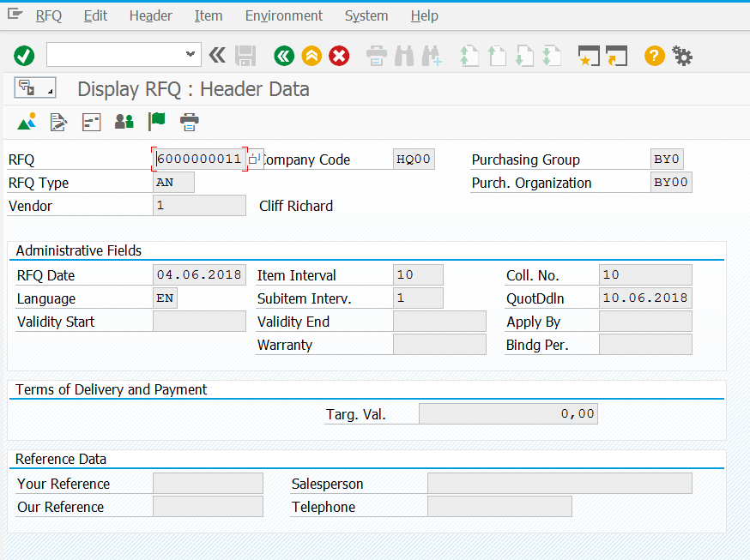This screenshot has height=560, width=750.
Task: Click the colored printer icon in application toolbar
Action: [190, 122]
